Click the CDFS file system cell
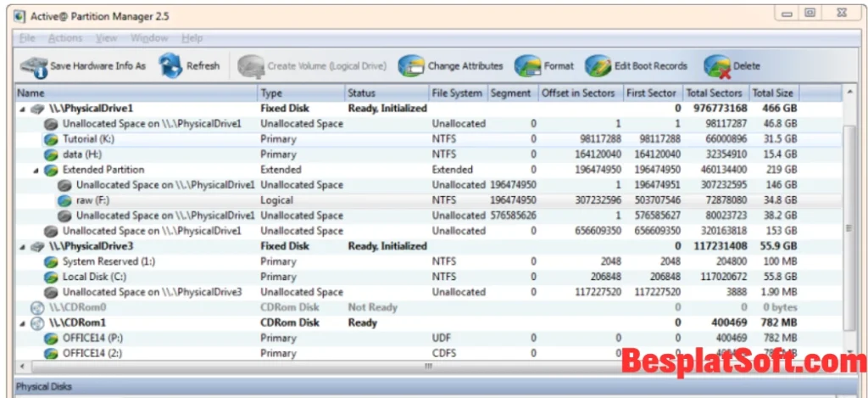This screenshot has width=868, height=398. [x=443, y=353]
